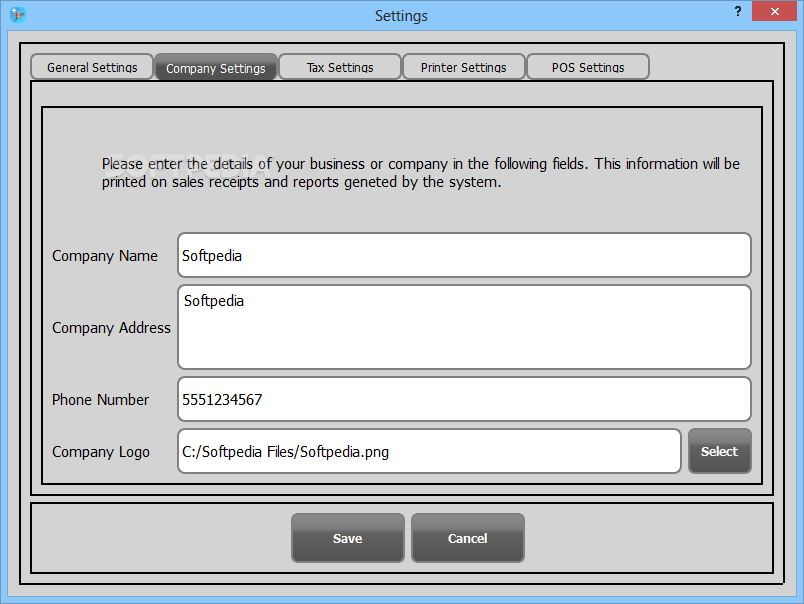Click the help question mark button
The image size is (804, 604).
point(737,11)
